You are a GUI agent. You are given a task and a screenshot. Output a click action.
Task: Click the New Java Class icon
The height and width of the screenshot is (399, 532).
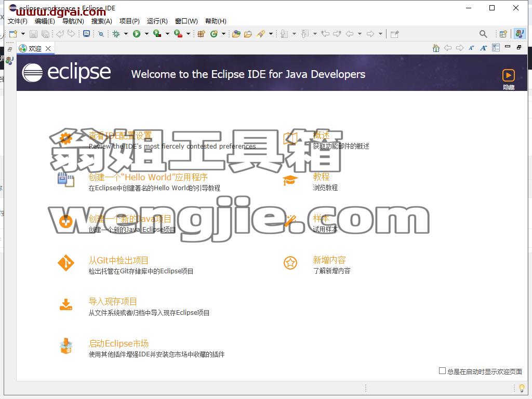pyautogui.click(x=214, y=34)
